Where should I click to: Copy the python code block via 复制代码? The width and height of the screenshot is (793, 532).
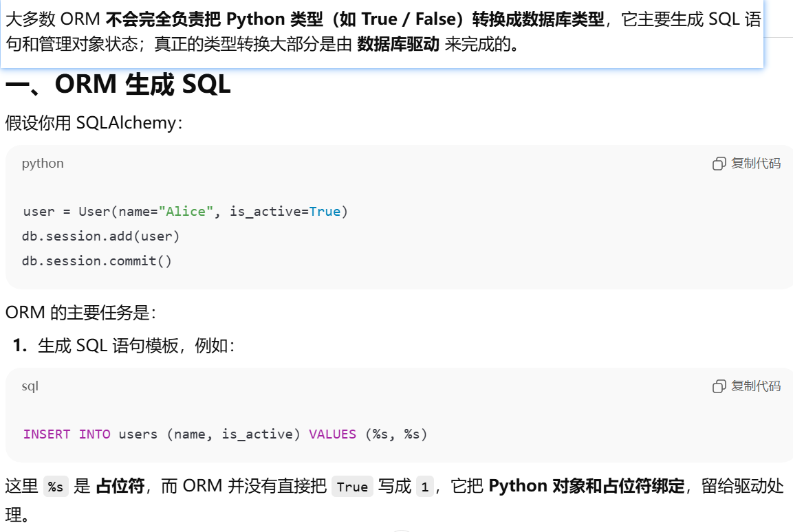tap(746, 163)
